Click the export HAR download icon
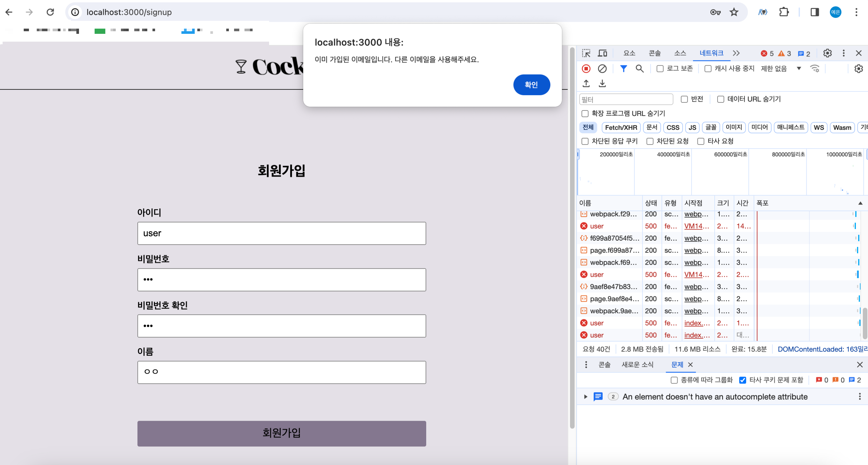The image size is (868, 465). click(x=602, y=84)
